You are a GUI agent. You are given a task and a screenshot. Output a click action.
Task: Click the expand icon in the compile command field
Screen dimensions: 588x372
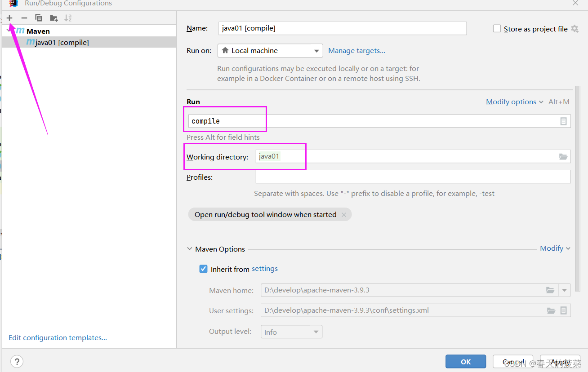point(563,121)
